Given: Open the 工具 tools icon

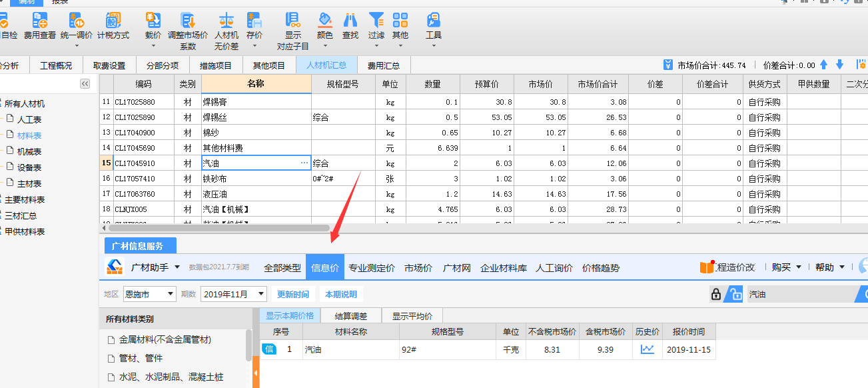Looking at the screenshot, I should [434, 21].
